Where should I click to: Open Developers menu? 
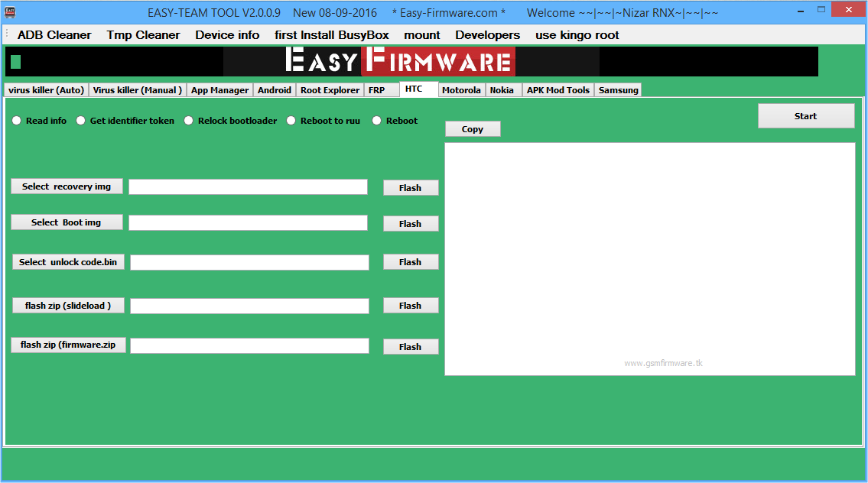tap(487, 35)
